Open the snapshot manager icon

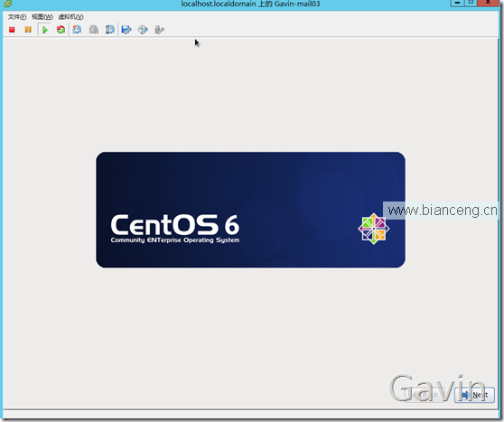(110, 30)
